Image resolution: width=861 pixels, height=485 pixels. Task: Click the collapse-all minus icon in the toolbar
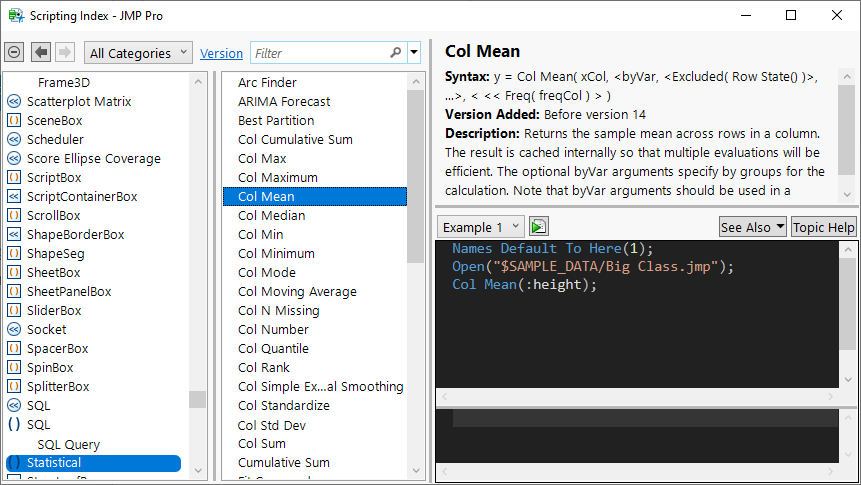click(x=15, y=52)
